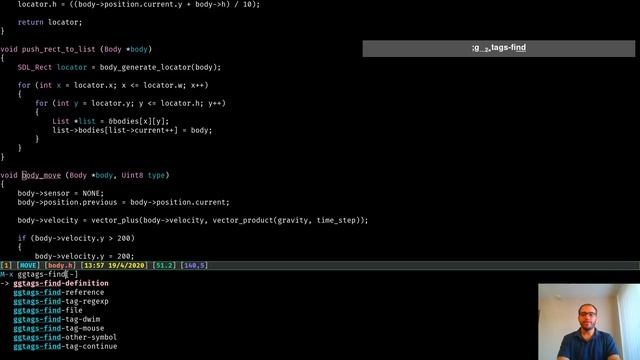This screenshot has width=640, height=360.
Task: Click the 'body->velocity.y = 200;' line
Action: pos(84,256)
